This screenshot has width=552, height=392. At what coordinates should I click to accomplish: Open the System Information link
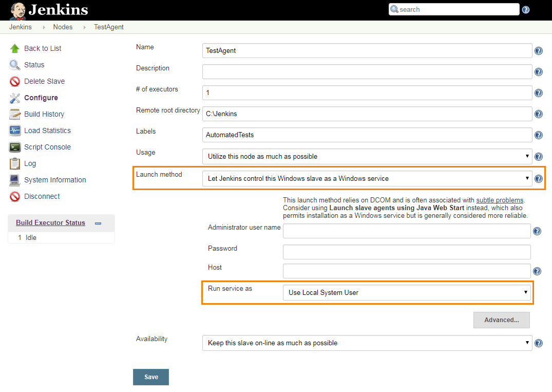[x=55, y=180]
